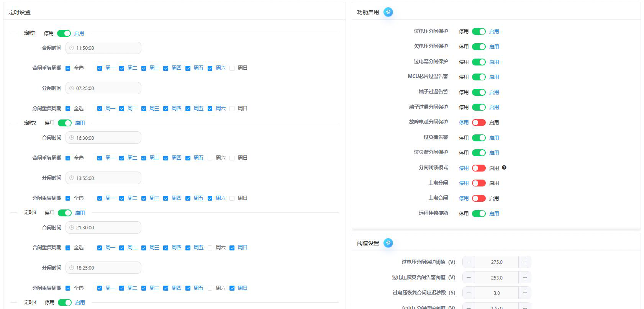Enable the 上电分闸 switch
The image size is (644, 309).
click(x=479, y=183)
